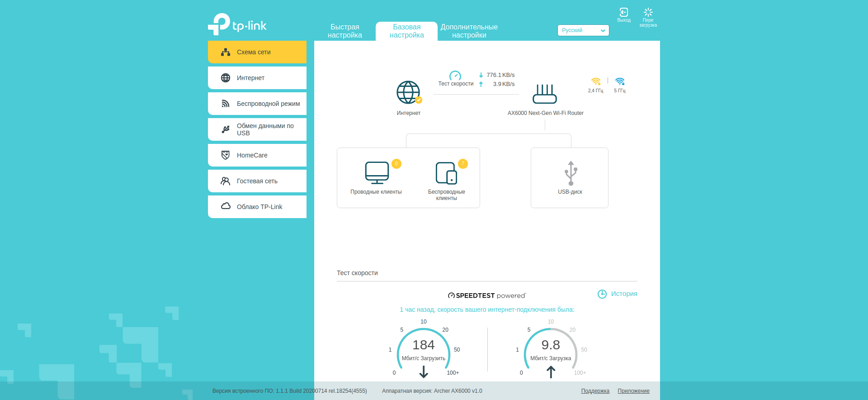Open wired clients monitor icon
This screenshot has width=868, height=400.
377,173
